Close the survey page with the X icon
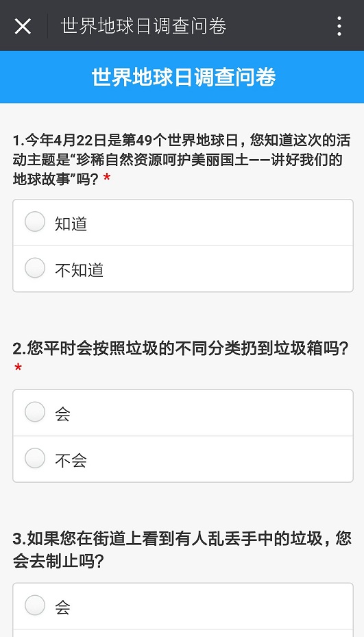364x637 pixels. coord(23,27)
